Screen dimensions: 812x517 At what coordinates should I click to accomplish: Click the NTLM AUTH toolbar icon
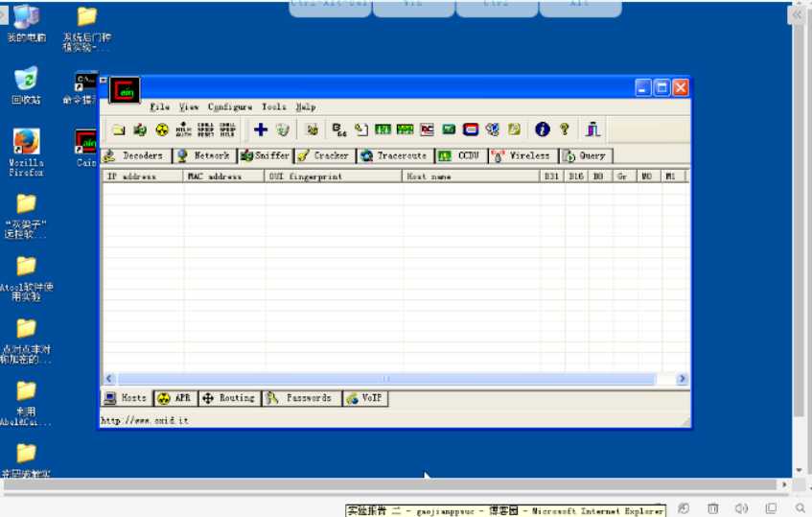183,129
